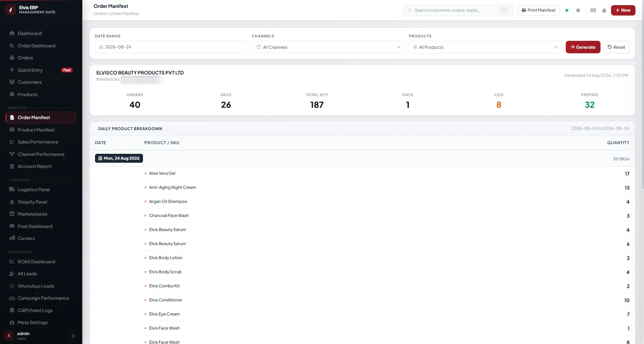Click the WhatsApp Leads icon
The image size is (644, 344).
[12, 286]
